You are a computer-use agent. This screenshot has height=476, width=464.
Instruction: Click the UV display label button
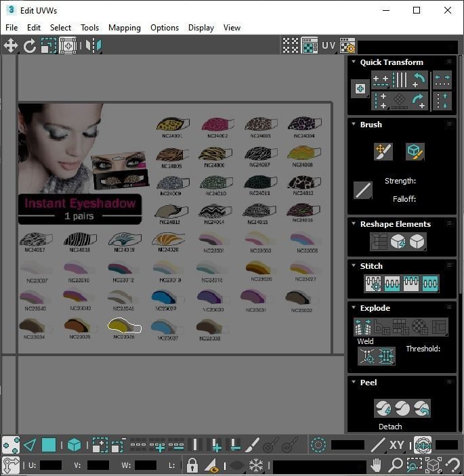click(329, 46)
